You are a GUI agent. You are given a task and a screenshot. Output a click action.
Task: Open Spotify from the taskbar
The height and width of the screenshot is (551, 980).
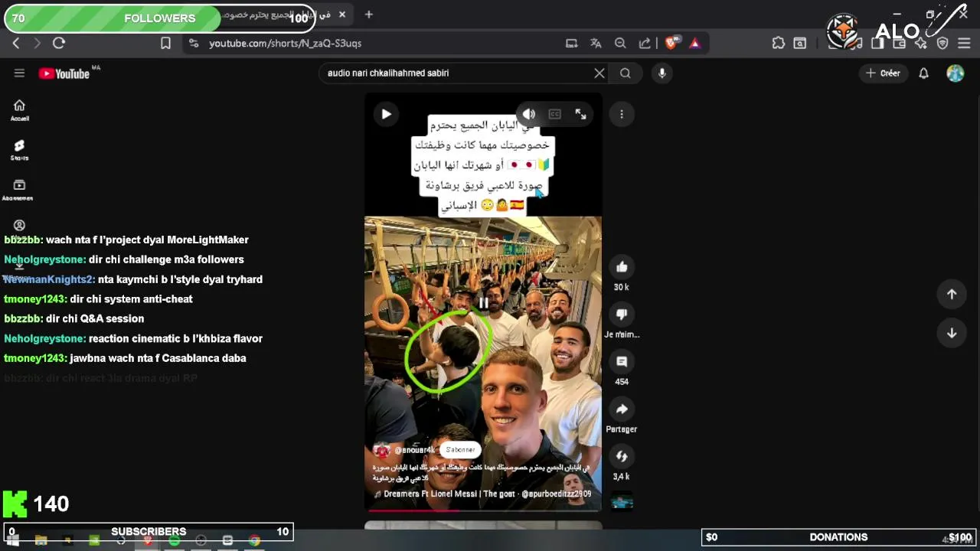point(174,540)
